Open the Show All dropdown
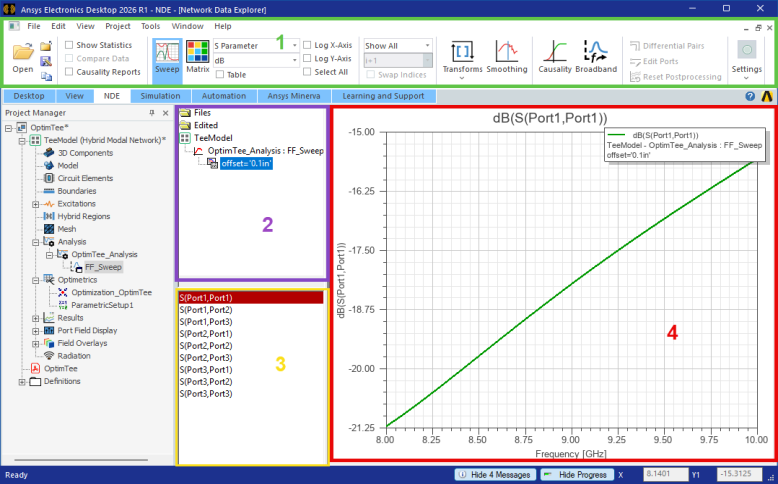The image size is (778, 484). pos(398,45)
